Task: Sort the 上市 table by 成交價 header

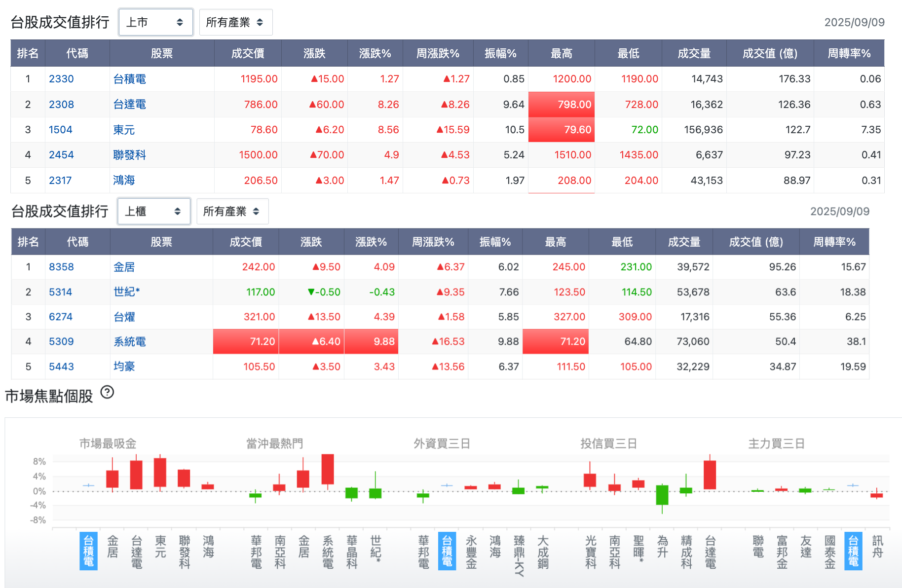Action: pos(248,53)
